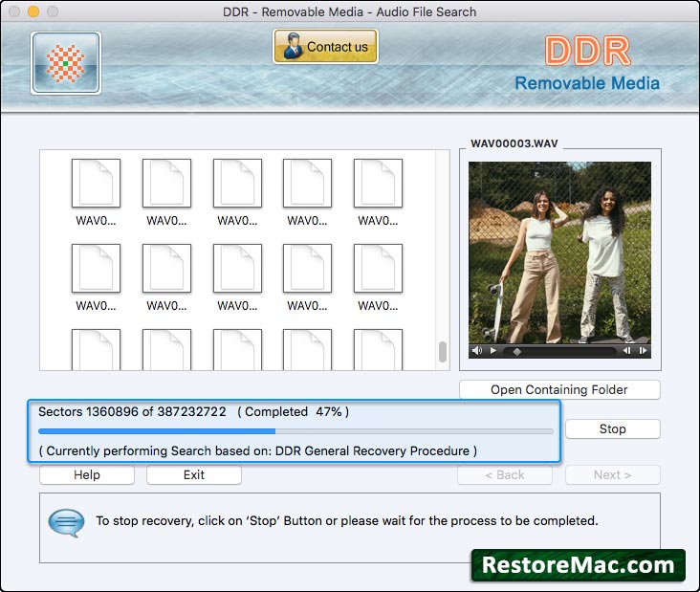Select the fifth WAV file icon in the top row
The height and width of the screenshot is (592, 700).
[x=378, y=183]
